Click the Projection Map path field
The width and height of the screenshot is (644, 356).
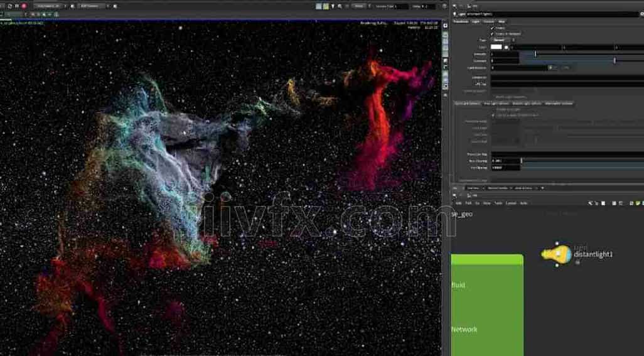coord(567,154)
